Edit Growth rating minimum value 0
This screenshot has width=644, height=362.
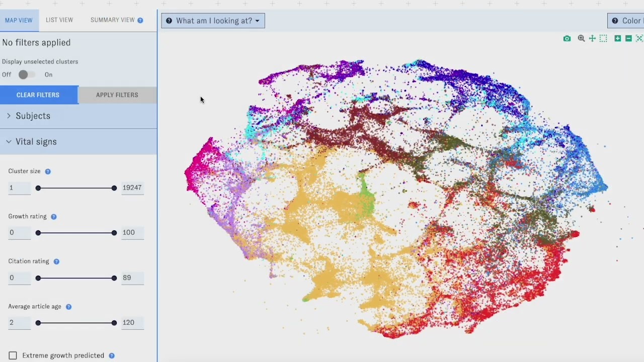click(19, 232)
